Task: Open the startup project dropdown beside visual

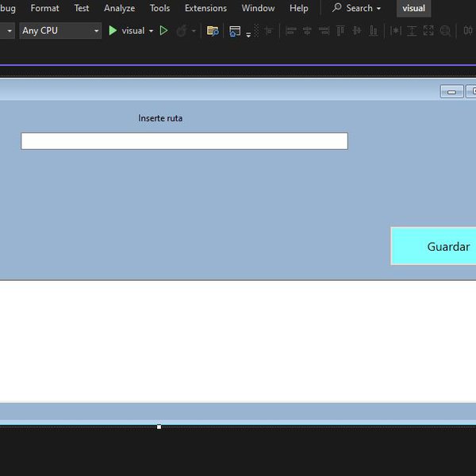Action: coord(151,31)
